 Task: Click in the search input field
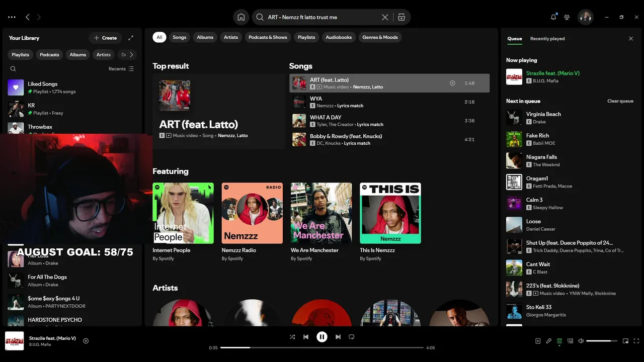click(322, 17)
